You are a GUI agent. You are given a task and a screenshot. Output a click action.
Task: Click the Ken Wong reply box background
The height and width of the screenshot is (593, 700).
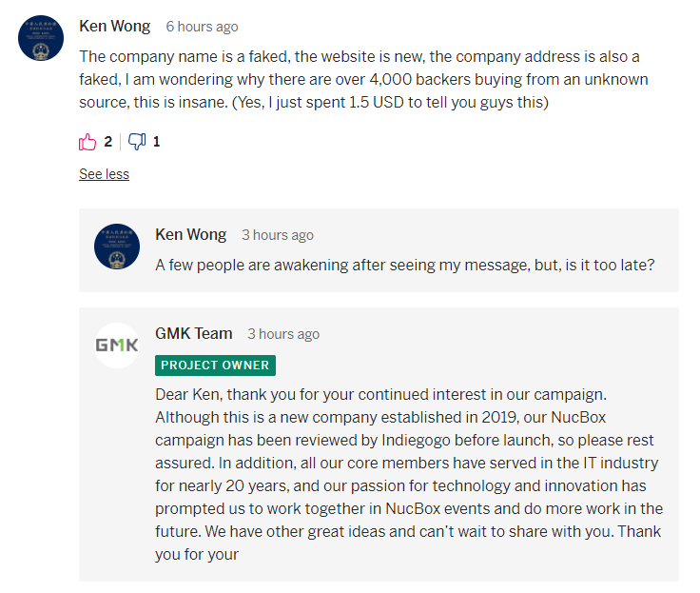(379, 250)
